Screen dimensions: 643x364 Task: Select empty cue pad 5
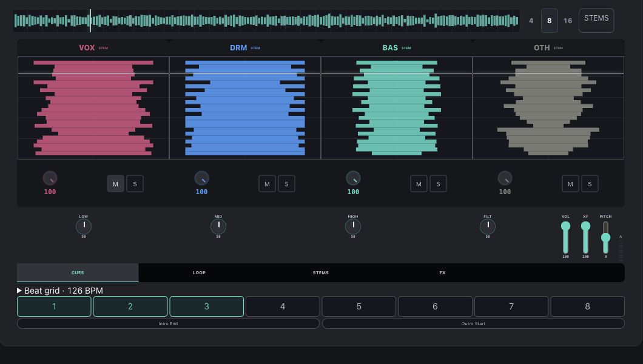point(359,306)
